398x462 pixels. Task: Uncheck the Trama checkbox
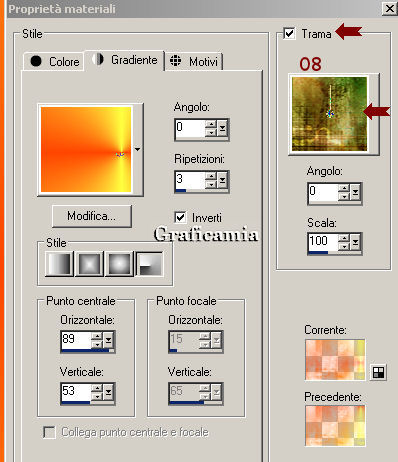click(289, 34)
